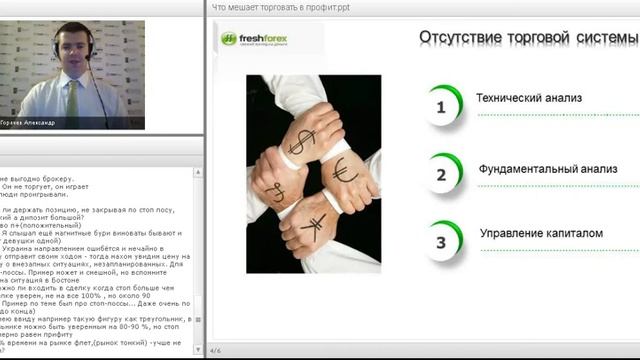Viewport: 640px width, 360px height.
Task: Click the chat scrollbar thumb grip
Action: tap(198, 320)
